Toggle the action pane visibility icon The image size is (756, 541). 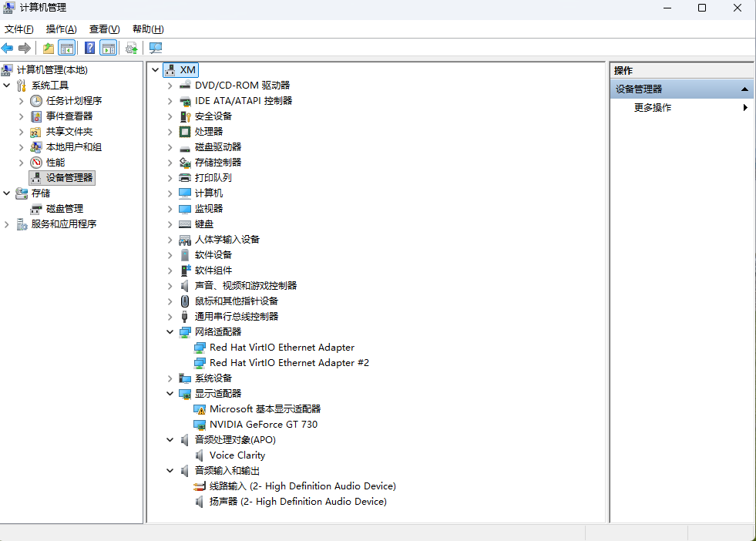tap(108, 48)
